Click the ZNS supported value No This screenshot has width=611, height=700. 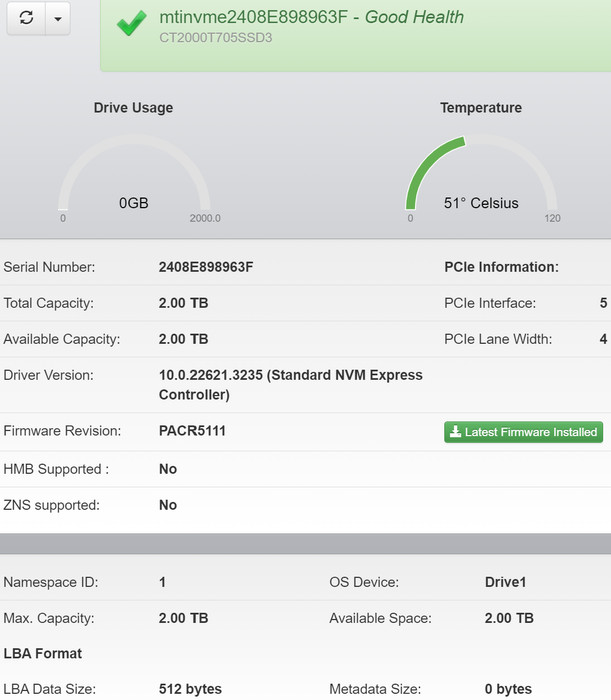[168, 505]
